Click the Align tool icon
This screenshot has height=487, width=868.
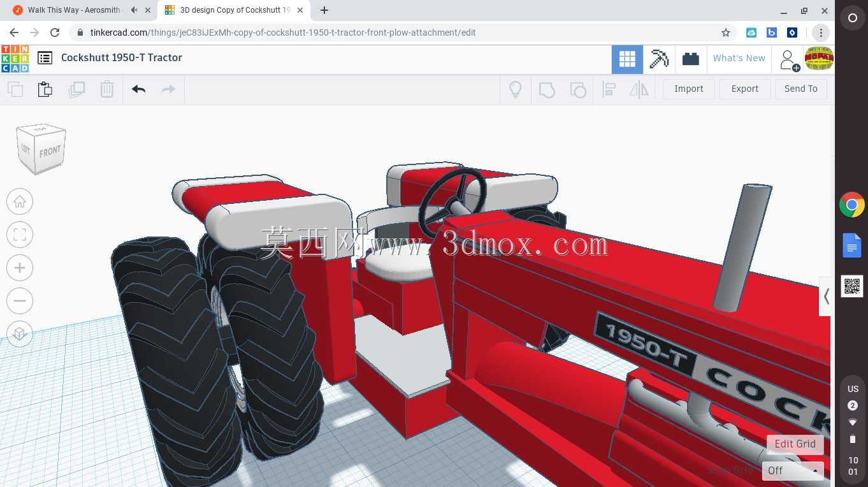(609, 90)
